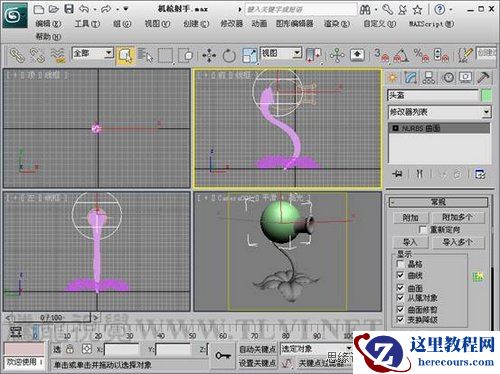This screenshot has height=374, width=500.
Task: Toggle the Spinner Snap icon
Action: (441, 55)
